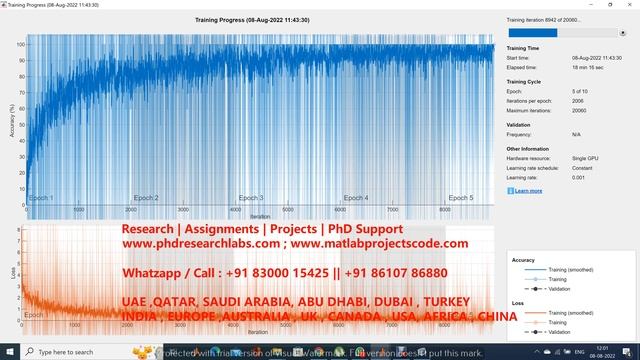Select the Learning rate schedule value Constant
Screen dimensions: 640x360
(582, 168)
